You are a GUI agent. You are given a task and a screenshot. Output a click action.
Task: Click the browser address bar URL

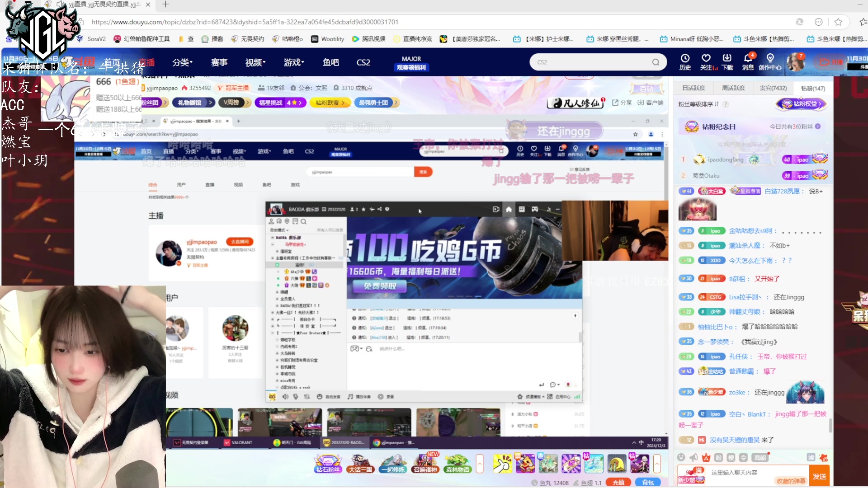(x=245, y=22)
